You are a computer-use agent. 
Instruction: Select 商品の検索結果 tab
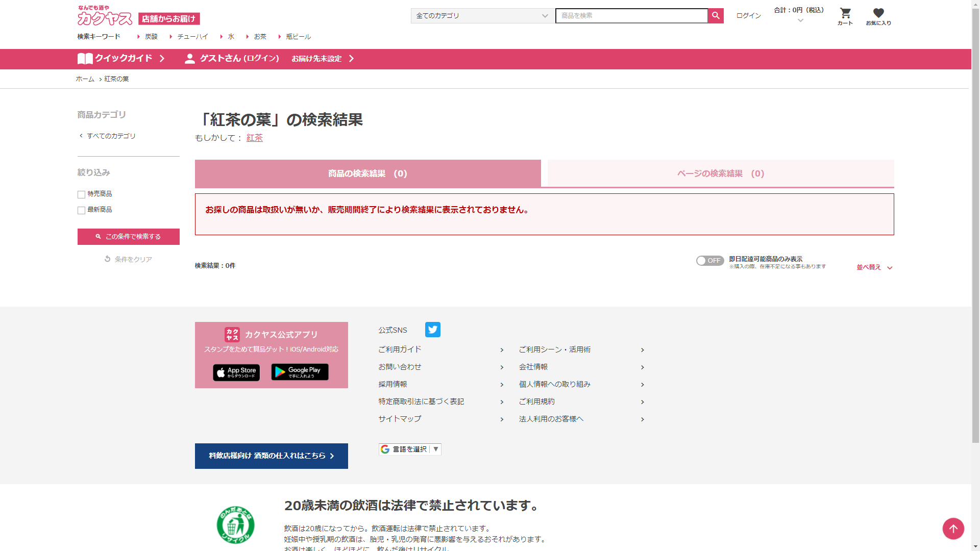[x=367, y=174]
